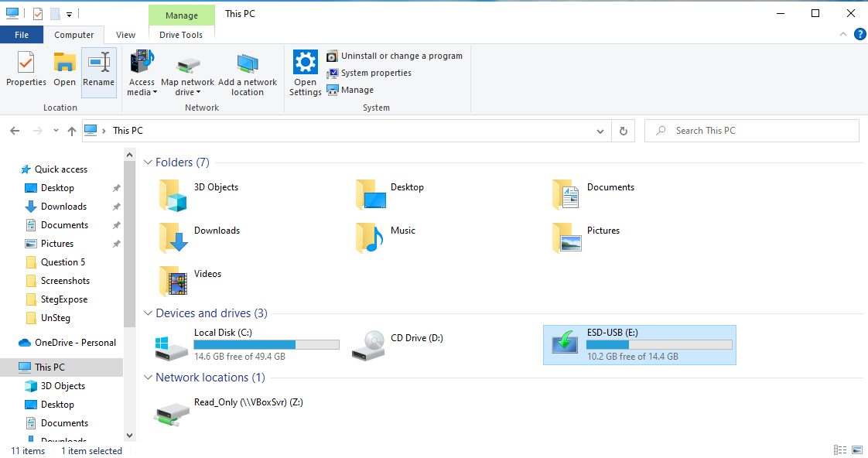Click the ESD-USB (E:) usage bar
Screen dimensions: 868x458
(x=659, y=344)
